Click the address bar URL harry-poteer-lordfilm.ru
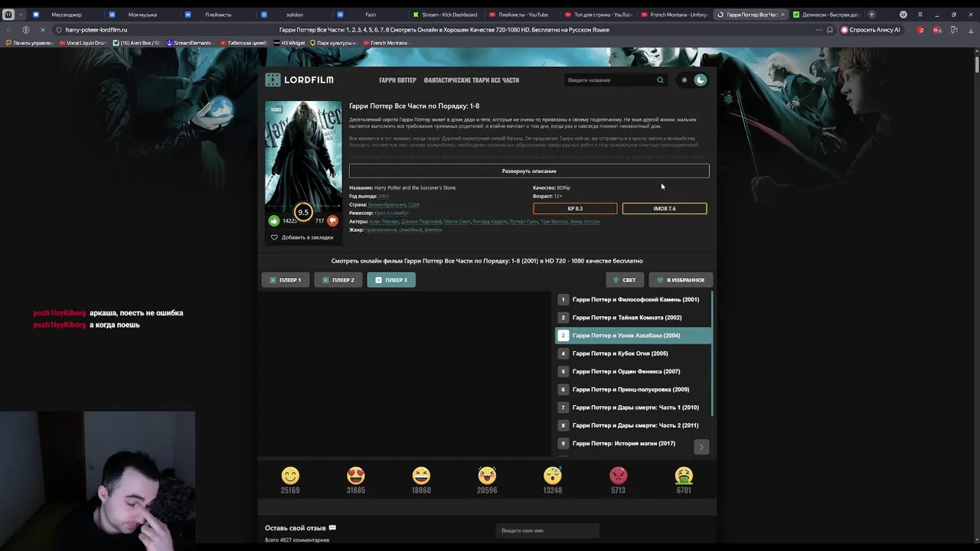The height and width of the screenshot is (551, 980). point(96,30)
